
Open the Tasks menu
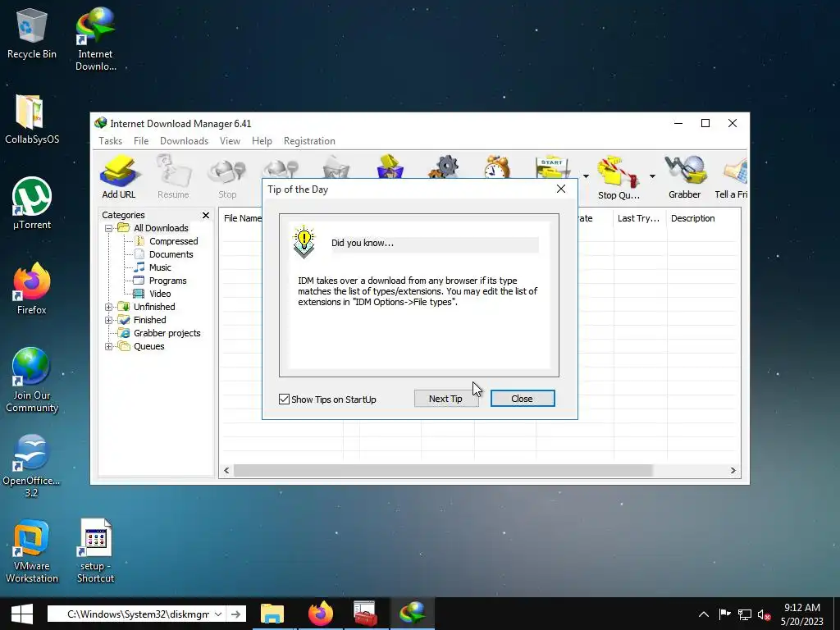111,141
